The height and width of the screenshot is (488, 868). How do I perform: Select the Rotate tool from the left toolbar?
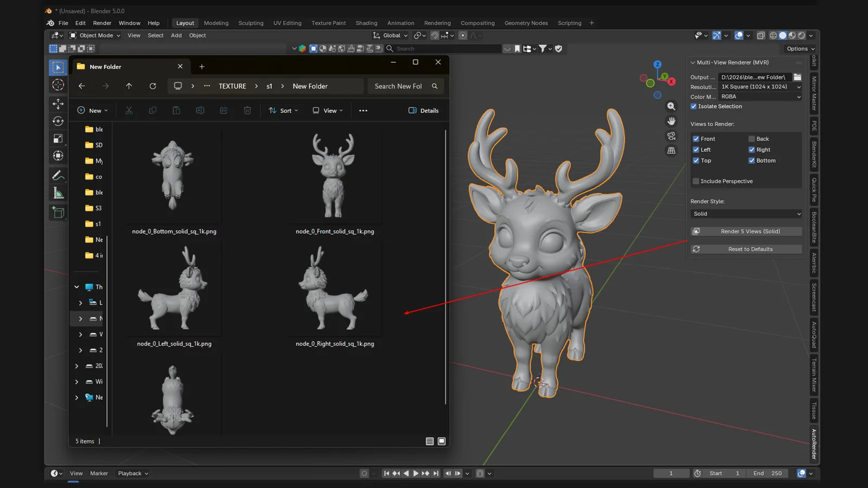58,121
